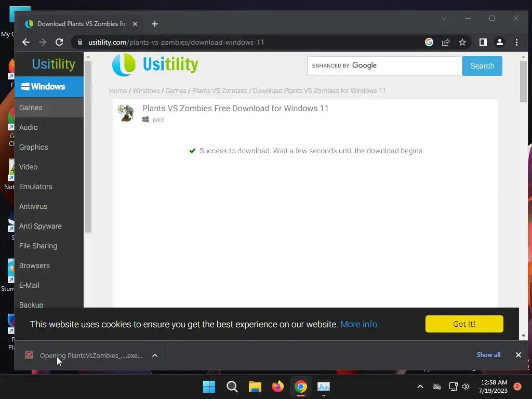Open the Anti Spyware category

[49, 226]
